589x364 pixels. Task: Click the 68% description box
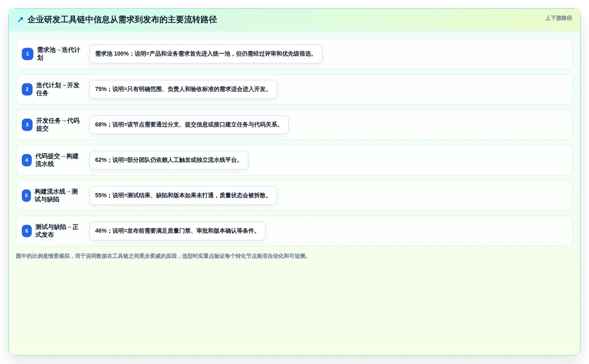pyautogui.click(x=189, y=125)
